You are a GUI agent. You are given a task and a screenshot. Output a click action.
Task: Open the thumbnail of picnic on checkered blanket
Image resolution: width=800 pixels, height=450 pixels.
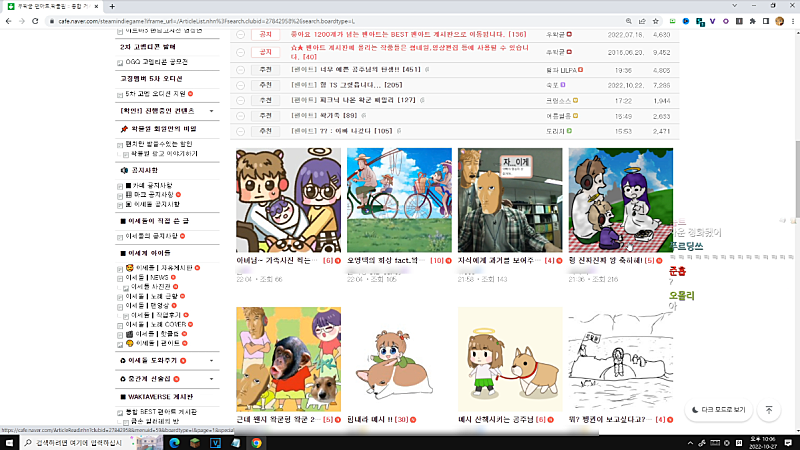click(x=621, y=200)
